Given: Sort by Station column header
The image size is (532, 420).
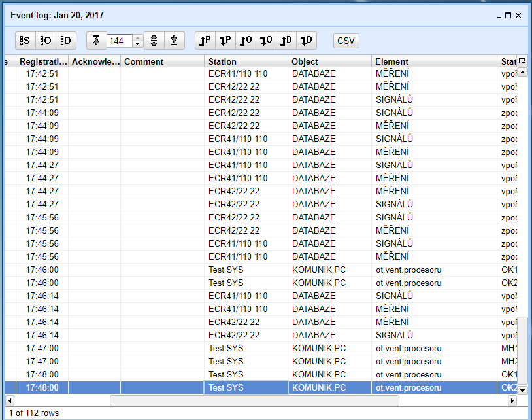Looking at the screenshot, I should pos(246,61).
